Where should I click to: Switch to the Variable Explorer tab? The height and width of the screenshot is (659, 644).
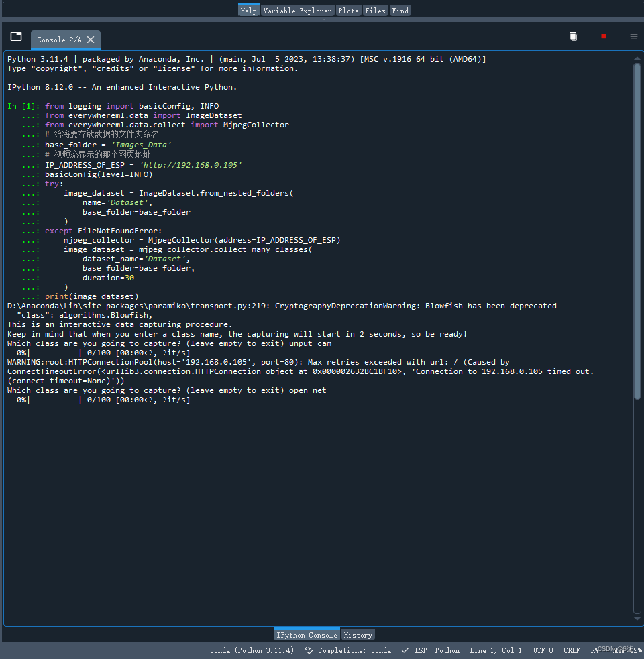[x=297, y=11]
